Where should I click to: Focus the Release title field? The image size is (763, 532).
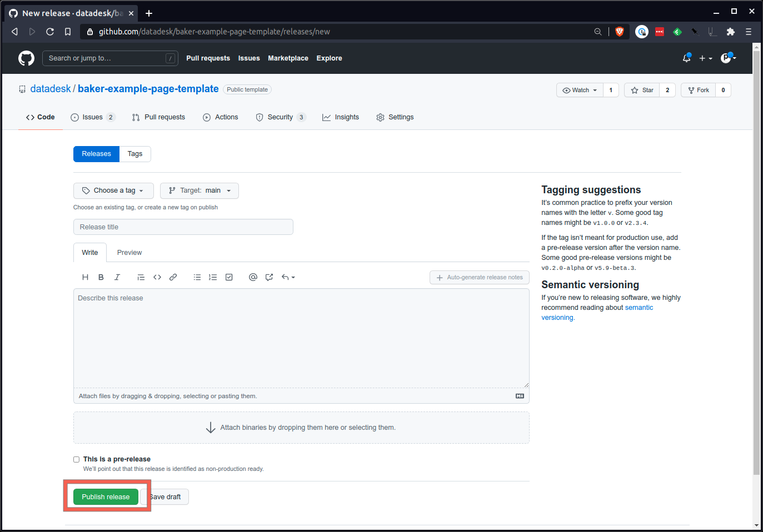[x=183, y=227]
